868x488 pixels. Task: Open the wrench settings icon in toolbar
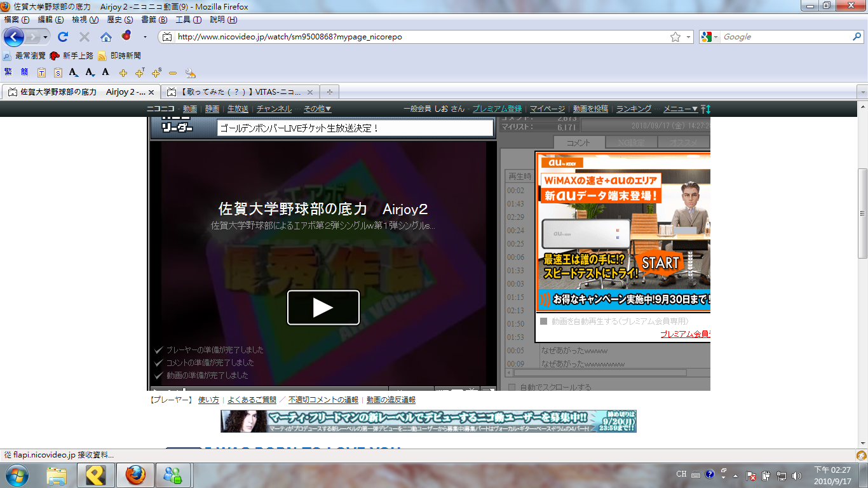(x=190, y=72)
